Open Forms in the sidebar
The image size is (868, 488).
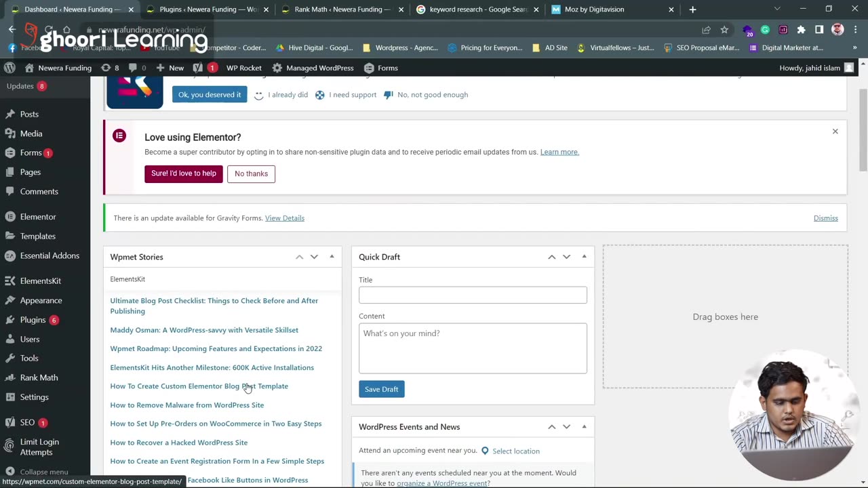(x=31, y=152)
